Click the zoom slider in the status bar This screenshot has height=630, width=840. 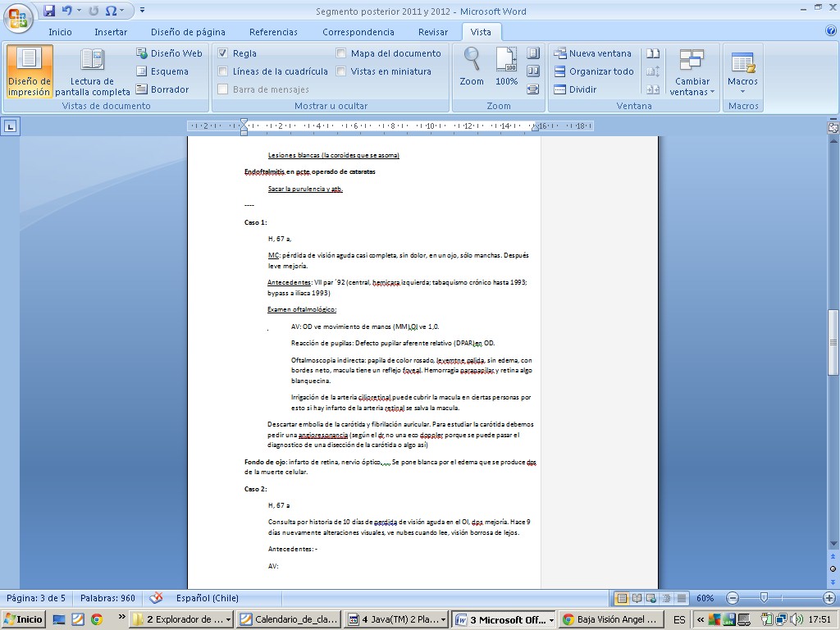pos(764,598)
